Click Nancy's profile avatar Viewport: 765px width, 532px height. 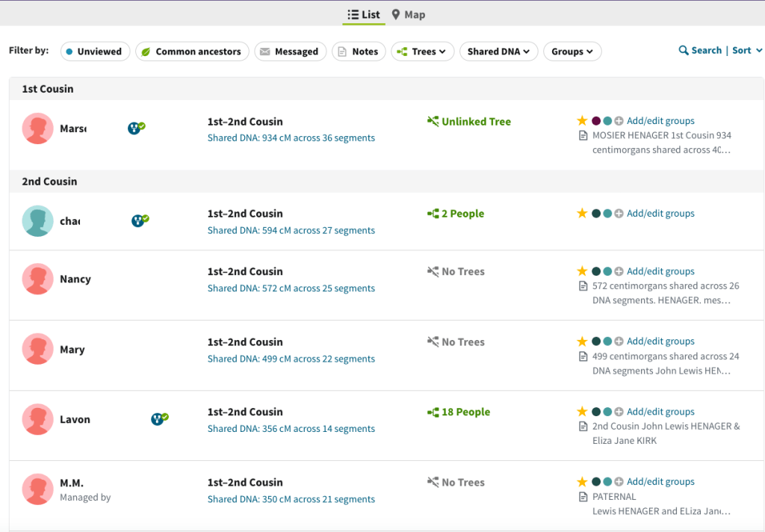37,279
